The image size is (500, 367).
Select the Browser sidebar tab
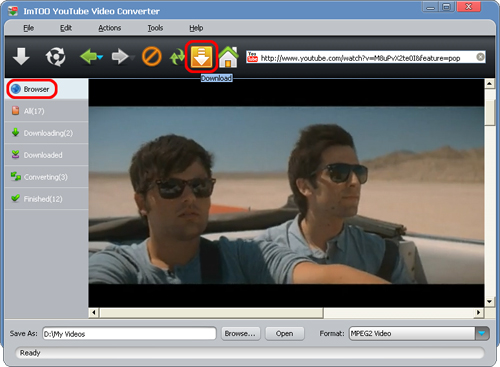click(46, 89)
